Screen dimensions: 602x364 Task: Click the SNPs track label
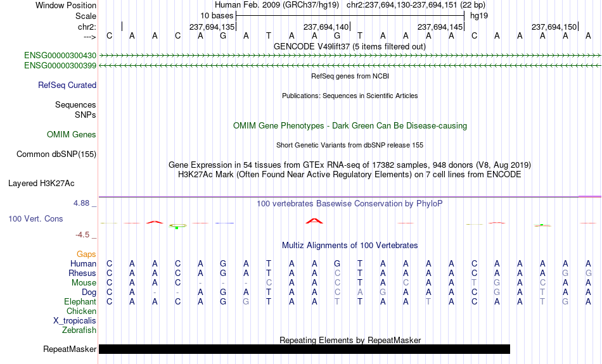[x=86, y=115]
